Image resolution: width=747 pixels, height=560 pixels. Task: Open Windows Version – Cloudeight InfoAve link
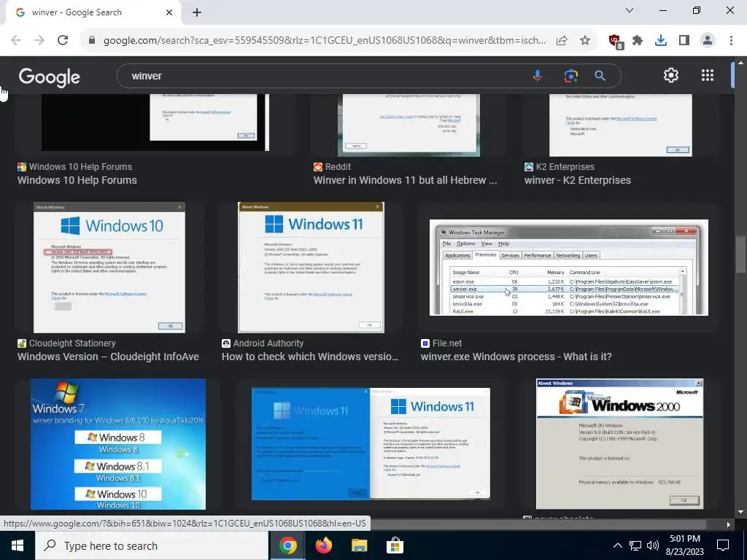tap(108, 357)
